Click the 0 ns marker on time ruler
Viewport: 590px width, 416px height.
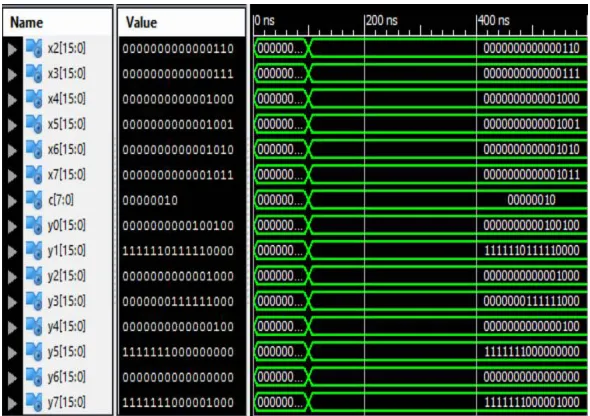click(x=264, y=20)
